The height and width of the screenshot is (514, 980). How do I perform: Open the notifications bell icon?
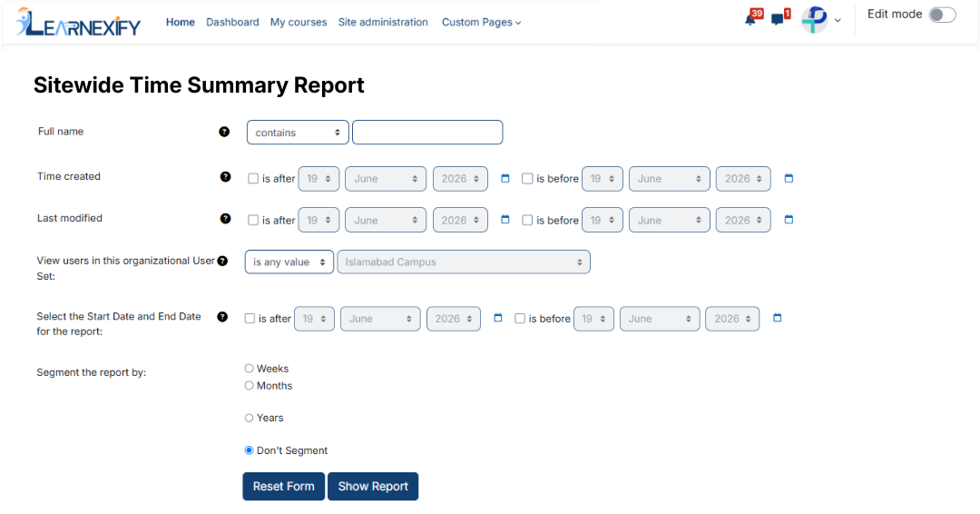pos(750,19)
